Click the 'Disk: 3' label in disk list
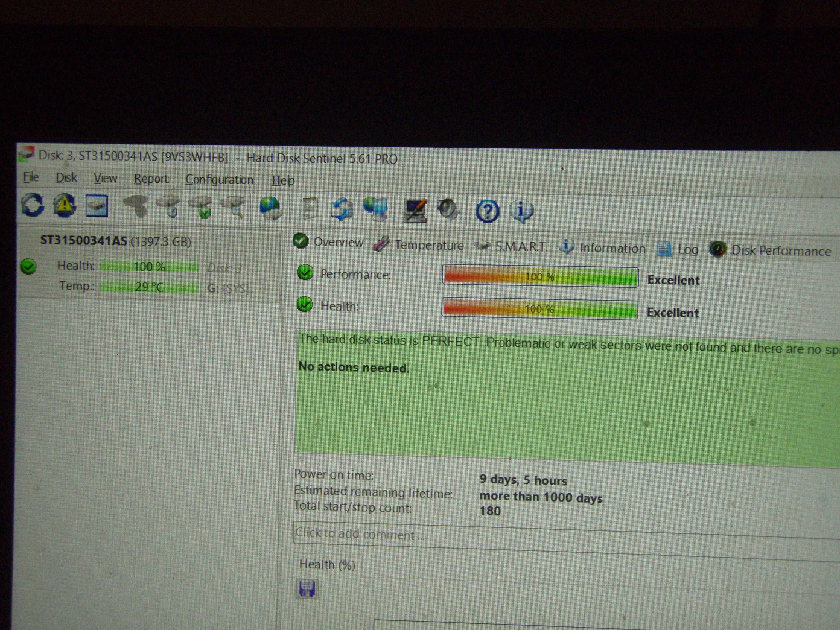This screenshot has height=630, width=840. (x=224, y=268)
